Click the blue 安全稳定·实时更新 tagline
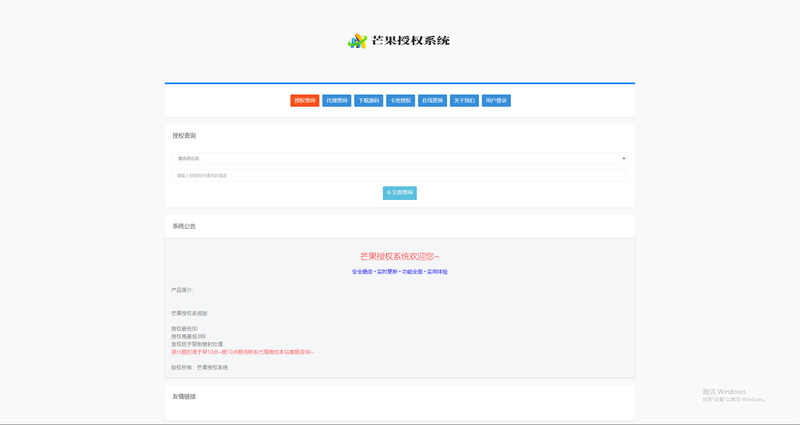This screenshot has height=425, width=800. coord(399,272)
